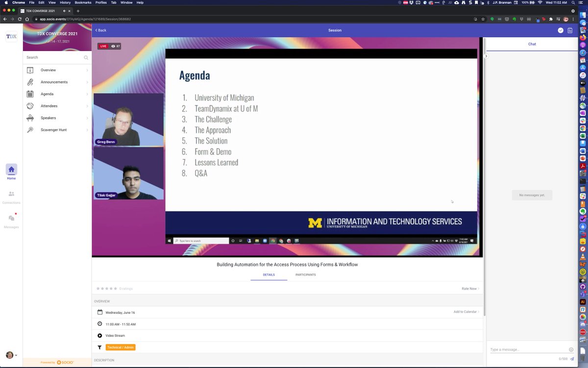Bookmark this page with the star icon
Viewport: 588px width, 368px height.
483,19
